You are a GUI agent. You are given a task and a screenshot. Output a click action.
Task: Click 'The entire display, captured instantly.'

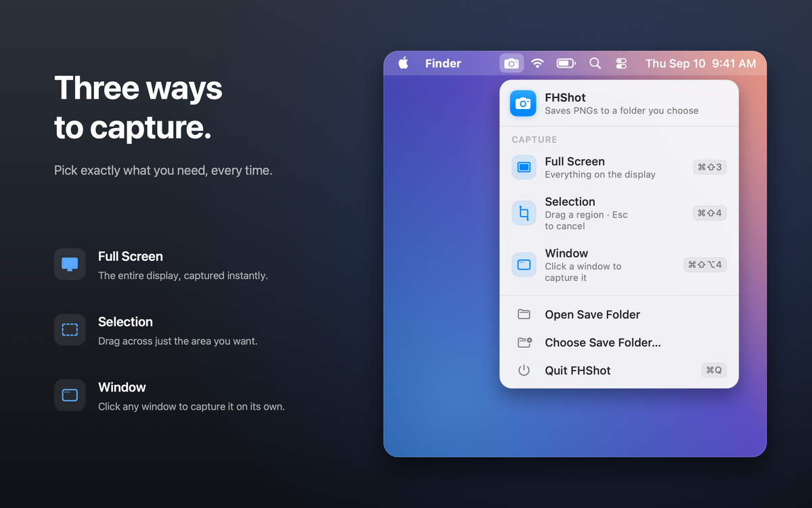click(x=183, y=276)
